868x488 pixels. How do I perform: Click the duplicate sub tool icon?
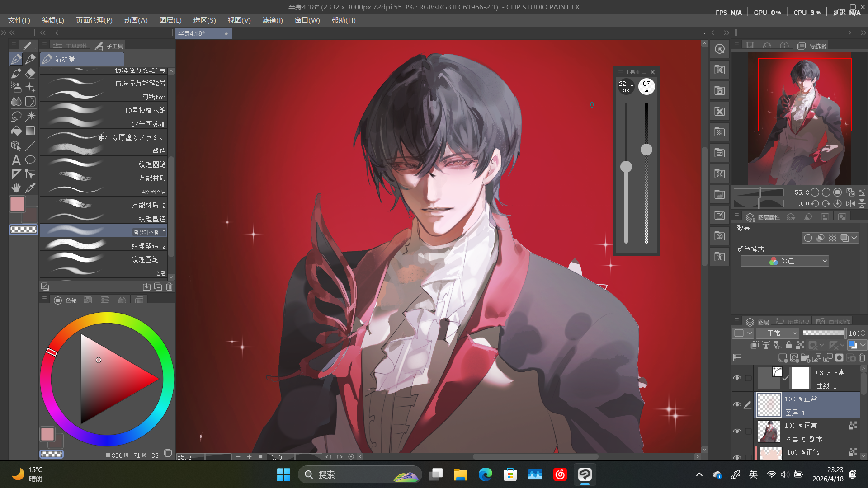coord(158,286)
